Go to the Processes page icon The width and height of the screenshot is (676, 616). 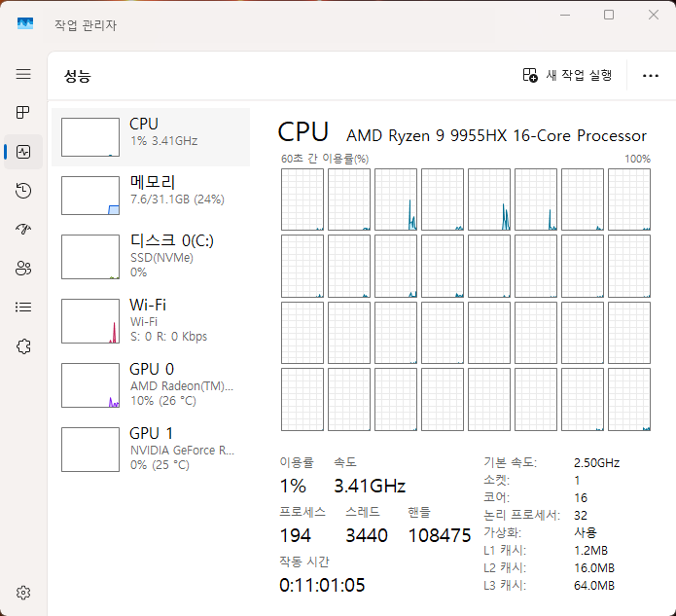click(x=23, y=113)
